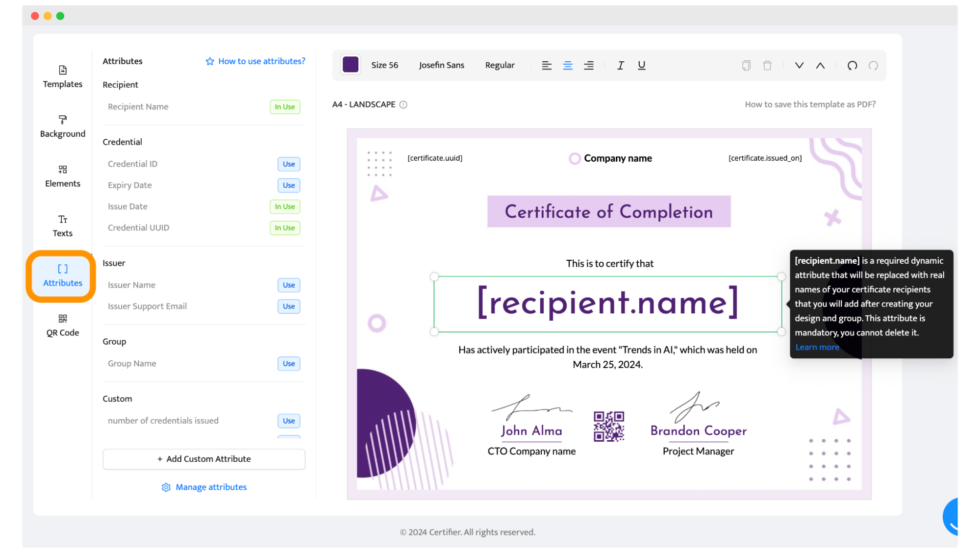This screenshot has width=980, height=553.
Task: Open How to save this template as PDF
Action: point(810,104)
